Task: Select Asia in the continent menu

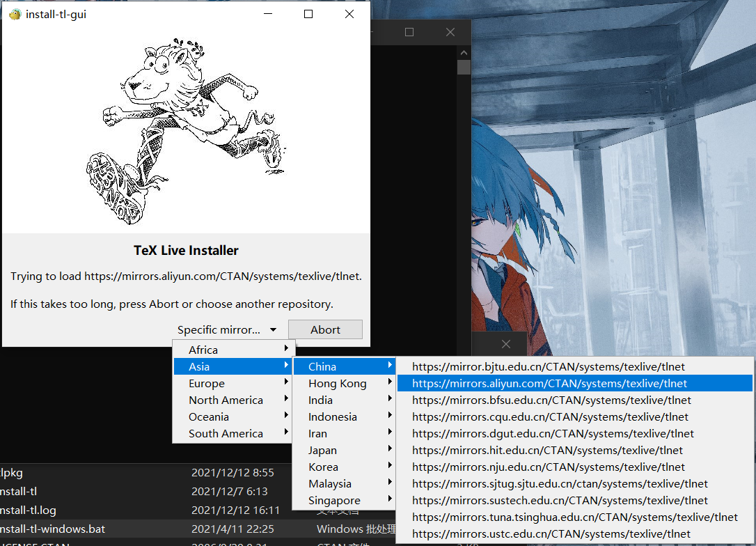Action: (x=234, y=367)
